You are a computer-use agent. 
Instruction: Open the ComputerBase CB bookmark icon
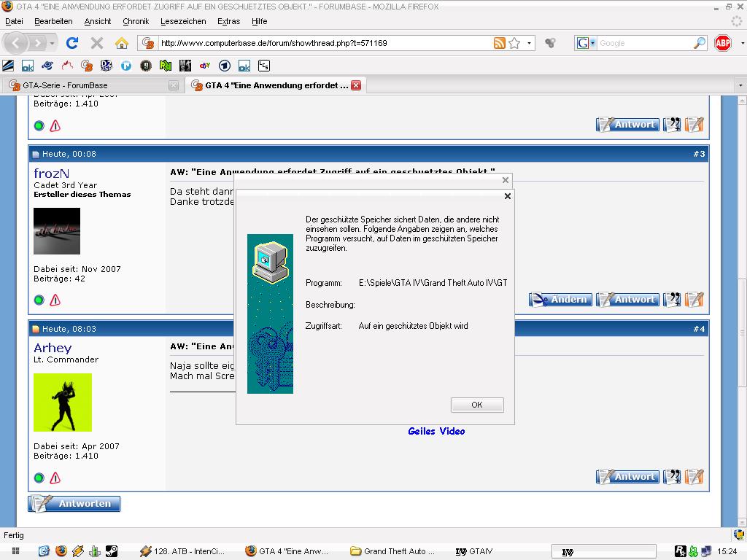tap(87, 66)
